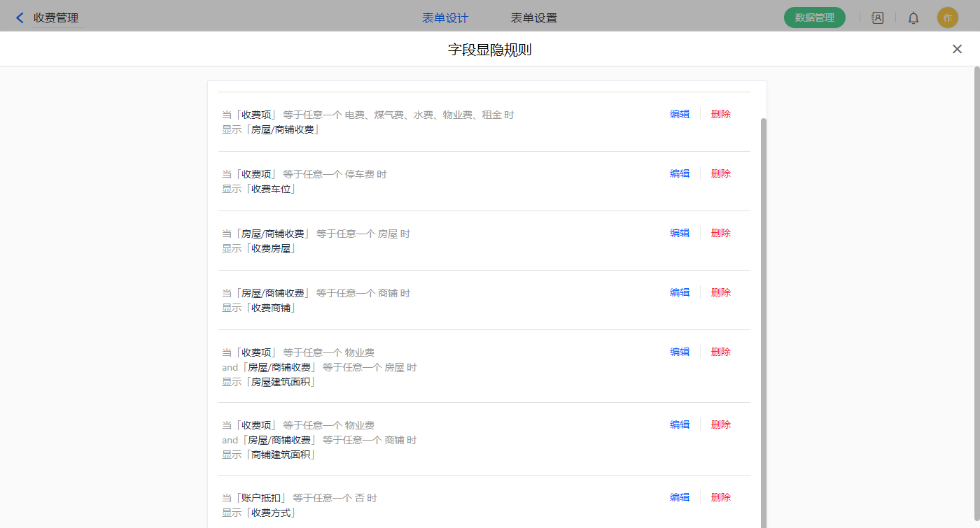
Task: Delete the 停车费 rule showing 收费车位
Action: (720, 174)
